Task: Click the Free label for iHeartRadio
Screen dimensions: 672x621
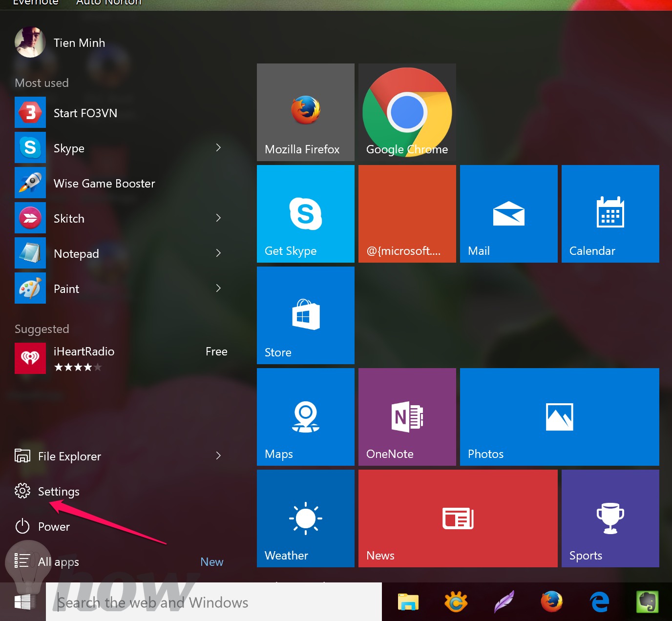Action: 216,352
